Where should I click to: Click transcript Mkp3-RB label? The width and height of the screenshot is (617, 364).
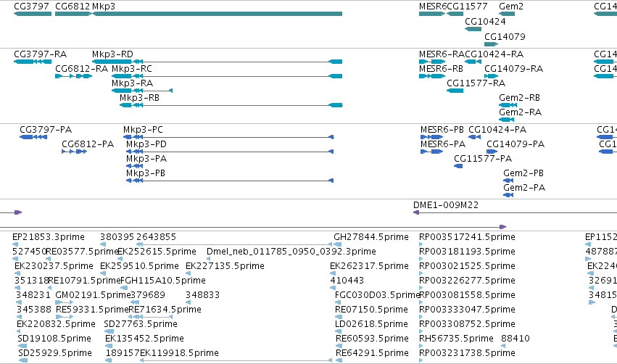[x=140, y=98]
